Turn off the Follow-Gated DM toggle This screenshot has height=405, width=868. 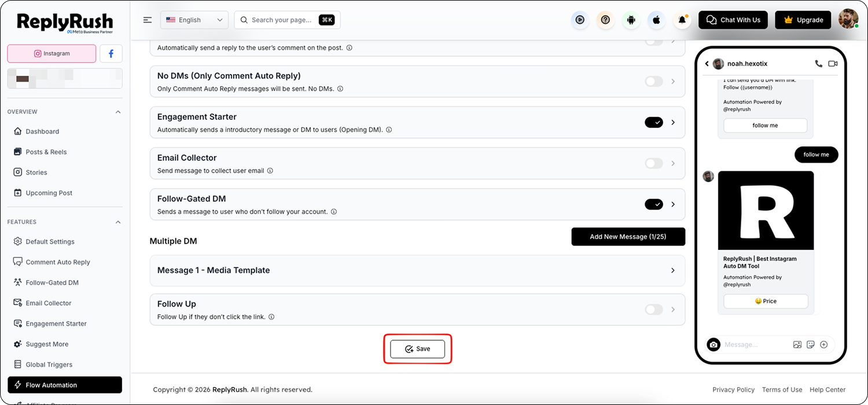click(654, 204)
